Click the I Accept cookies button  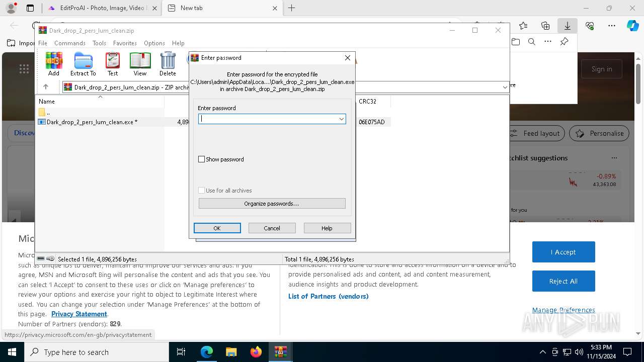point(563,252)
